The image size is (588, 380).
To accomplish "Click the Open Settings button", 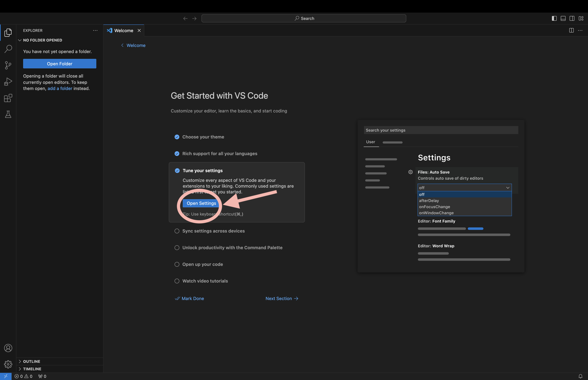I will (x=201, y=203).
